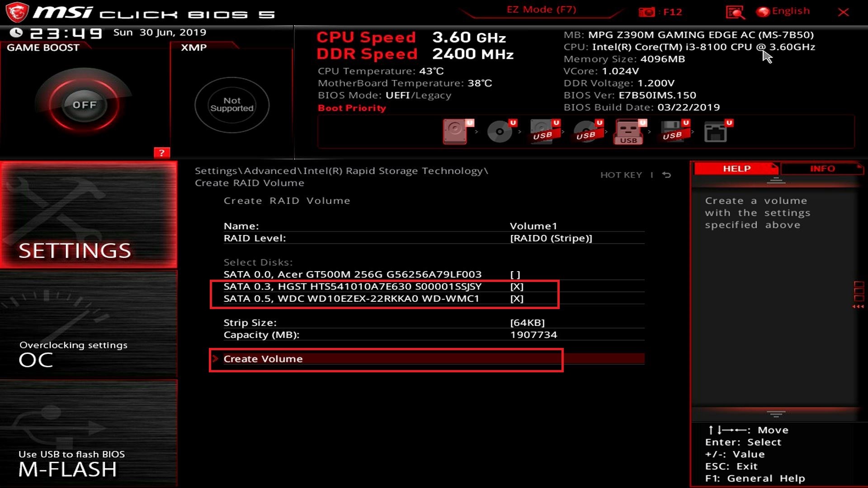Check the Acer GT500M SATA 0.0 disk
868x488 pixels.
515,275
